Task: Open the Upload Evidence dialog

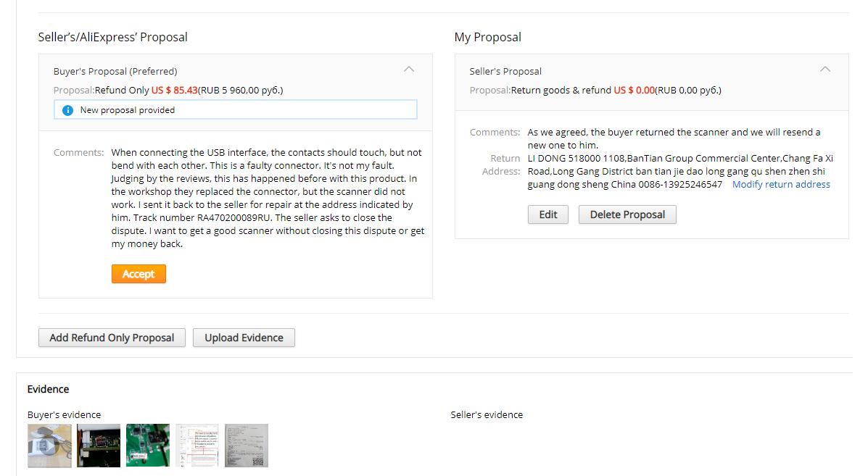Action: [244, 338]
